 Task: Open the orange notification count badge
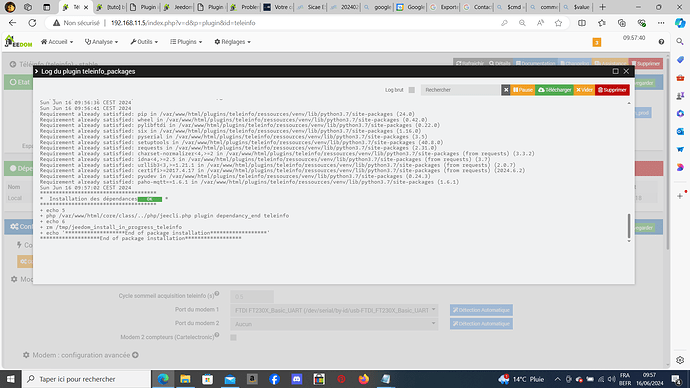point(597,42)
